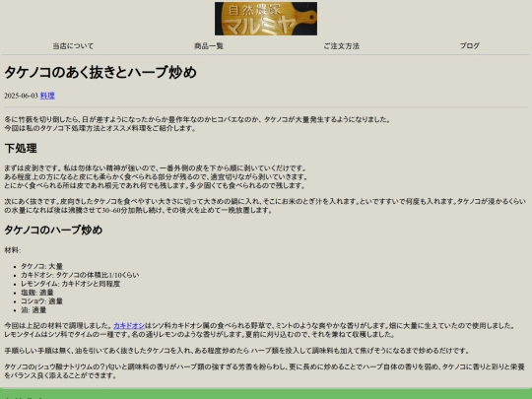Open the 当店について menu item
The image size is (532, 399).
click(x=73, y=46)
